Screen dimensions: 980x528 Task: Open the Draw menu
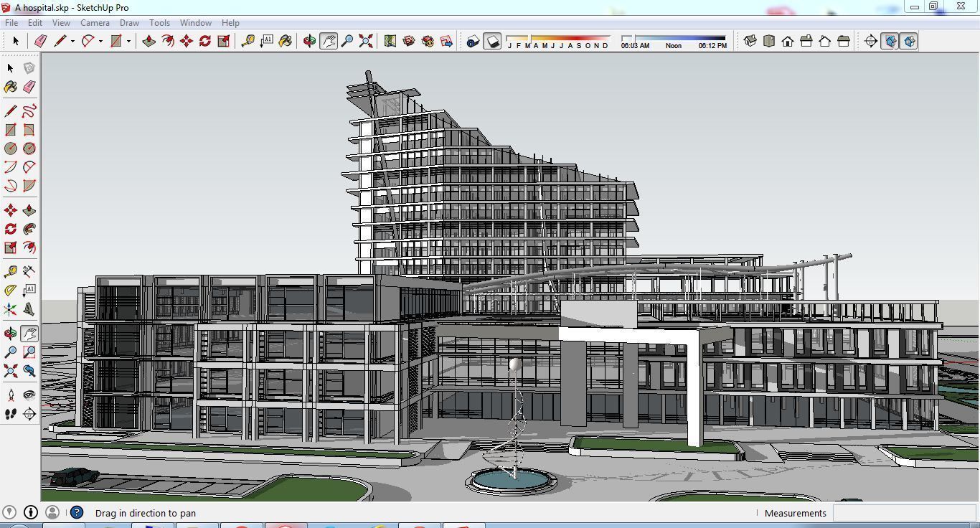coord(129,23)
